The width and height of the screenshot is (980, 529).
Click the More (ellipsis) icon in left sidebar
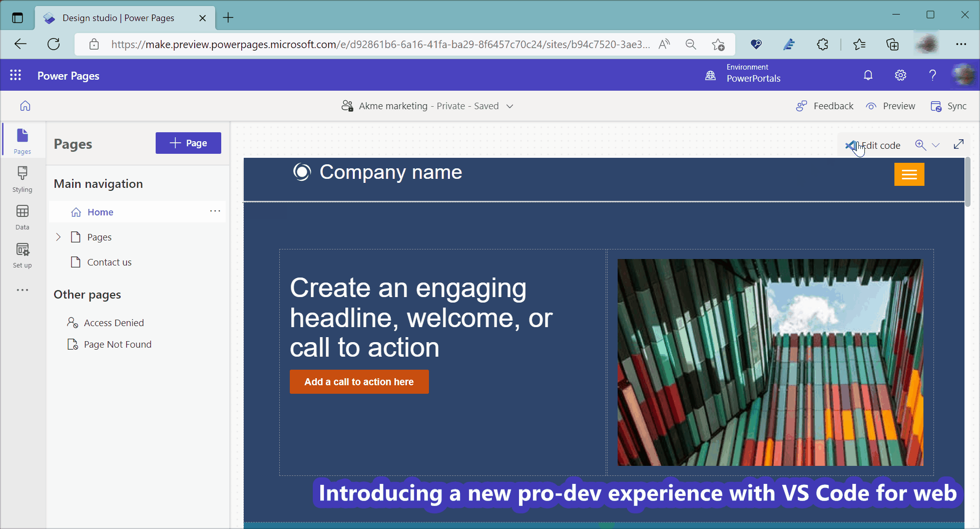[22, 290]
